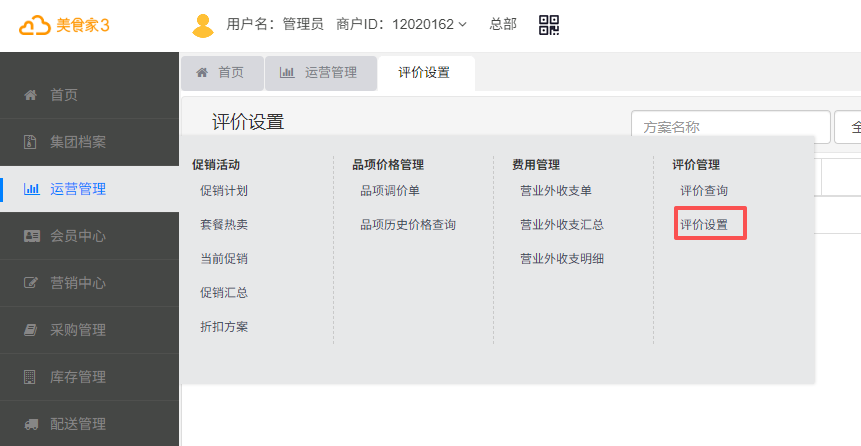The image size is (861, 446).
Task: Click the home icon in sidebar
Action: pyautogui.click(x=30, y=95)
